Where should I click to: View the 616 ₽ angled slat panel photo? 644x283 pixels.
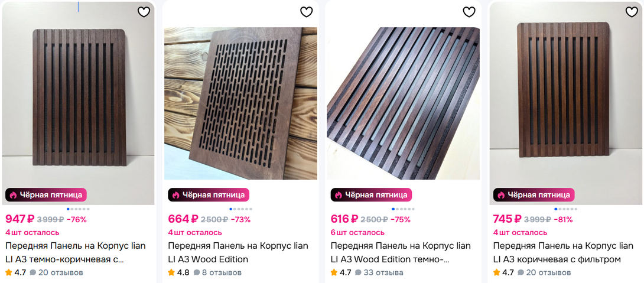pyautogui.click(x=403, y=103)
